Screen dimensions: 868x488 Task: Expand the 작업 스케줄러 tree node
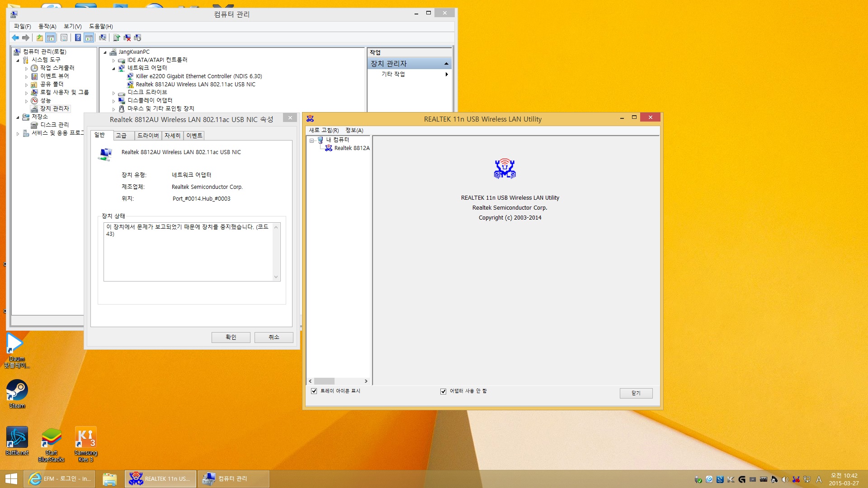coord(26,69)
